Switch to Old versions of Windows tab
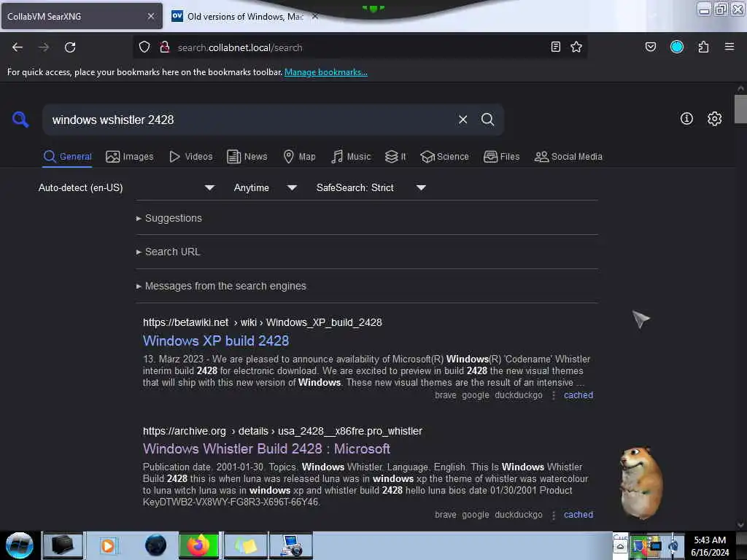The height and width of the screenshot is (560, 747). [x=244, y=16]
